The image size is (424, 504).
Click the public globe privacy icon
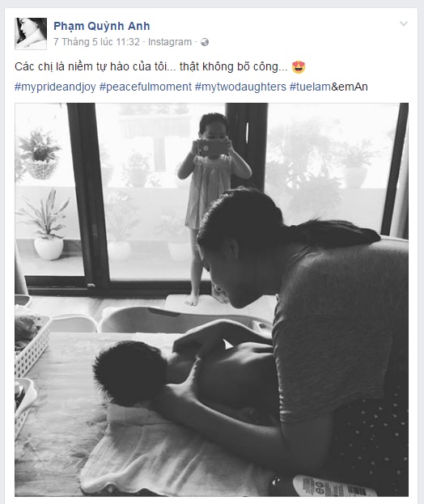click(205, 42)
